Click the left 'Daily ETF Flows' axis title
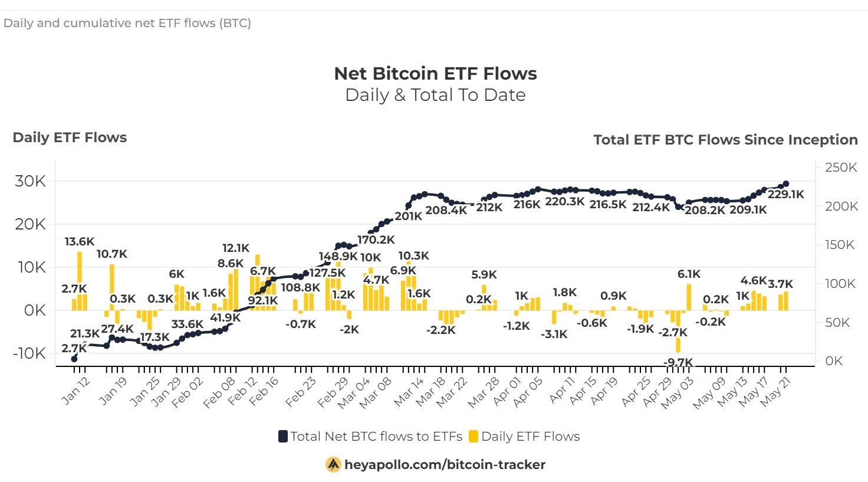 coord(70,137)
